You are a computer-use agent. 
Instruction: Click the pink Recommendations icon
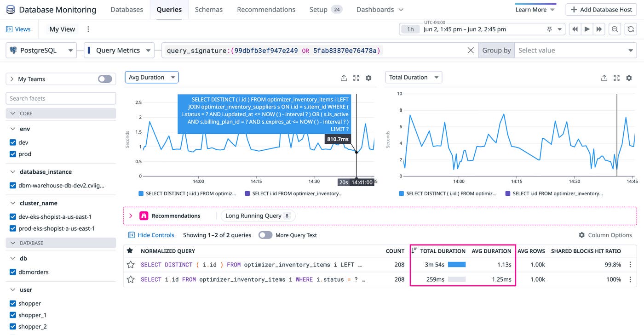point(144,216)
